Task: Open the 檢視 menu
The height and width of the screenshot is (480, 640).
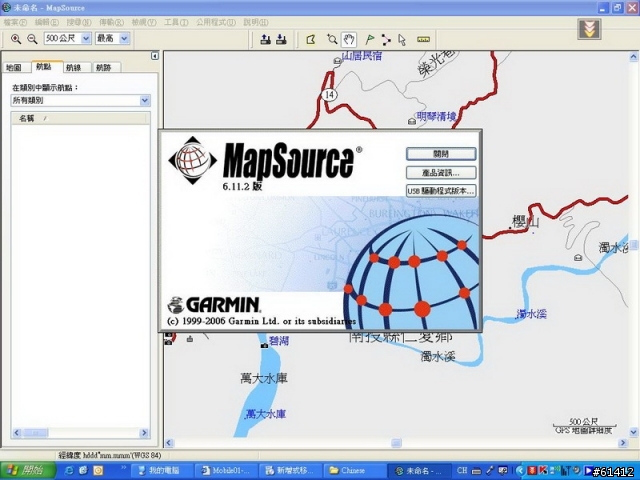Action: pyautogui.click(x=144, y=22)
